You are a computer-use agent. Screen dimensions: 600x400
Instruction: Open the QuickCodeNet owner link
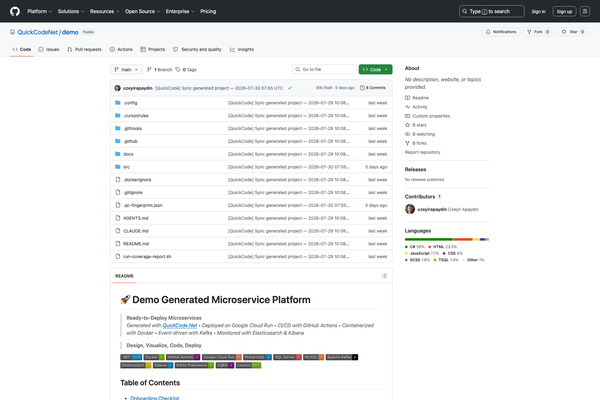(x=38, y=32)
